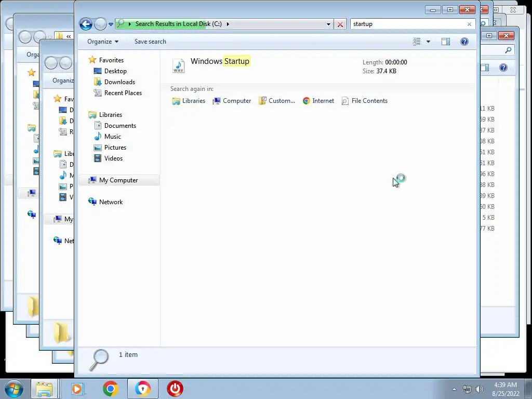Viewport: 532px width, 399px height.
Task: Open the Documents library
Action: coord(120,126)
